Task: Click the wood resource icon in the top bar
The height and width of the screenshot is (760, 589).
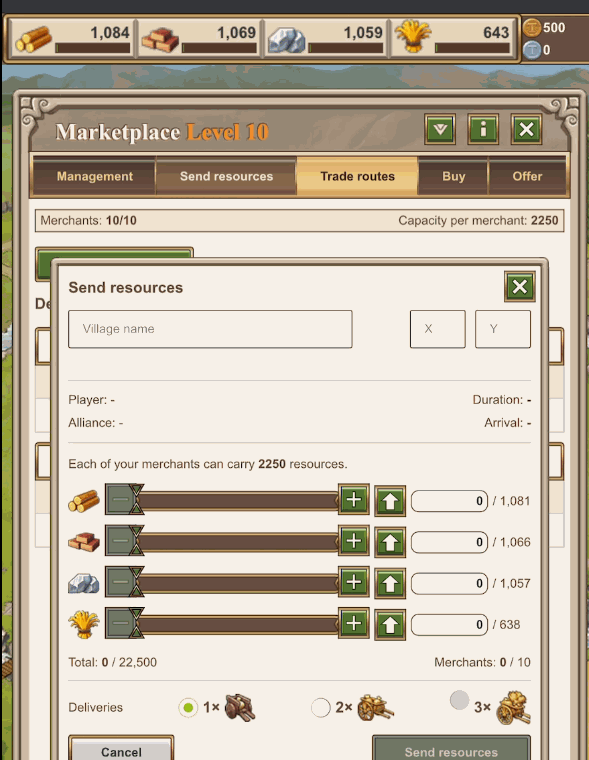Action: click(x=33, y=39)
